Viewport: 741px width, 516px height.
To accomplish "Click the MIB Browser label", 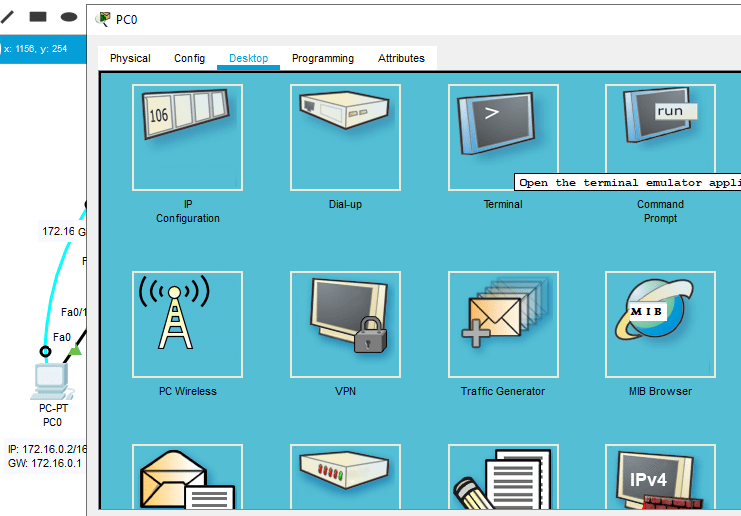I will pos(660,391).
